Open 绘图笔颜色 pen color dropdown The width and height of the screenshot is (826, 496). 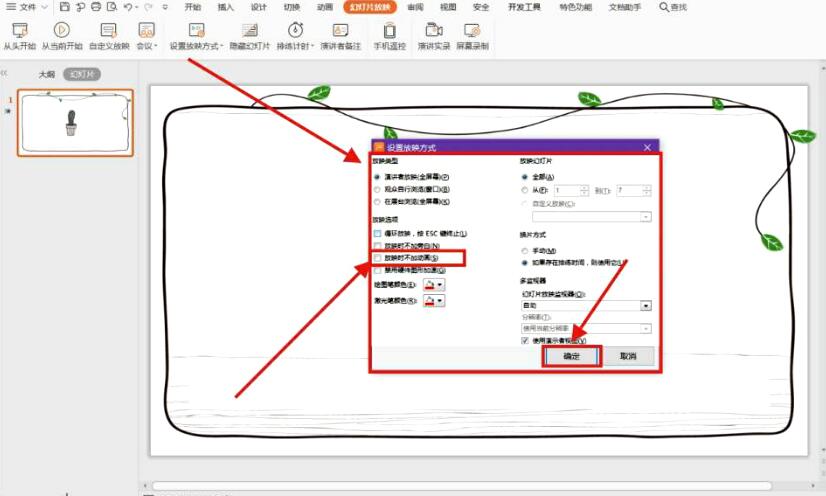(440, 285)
